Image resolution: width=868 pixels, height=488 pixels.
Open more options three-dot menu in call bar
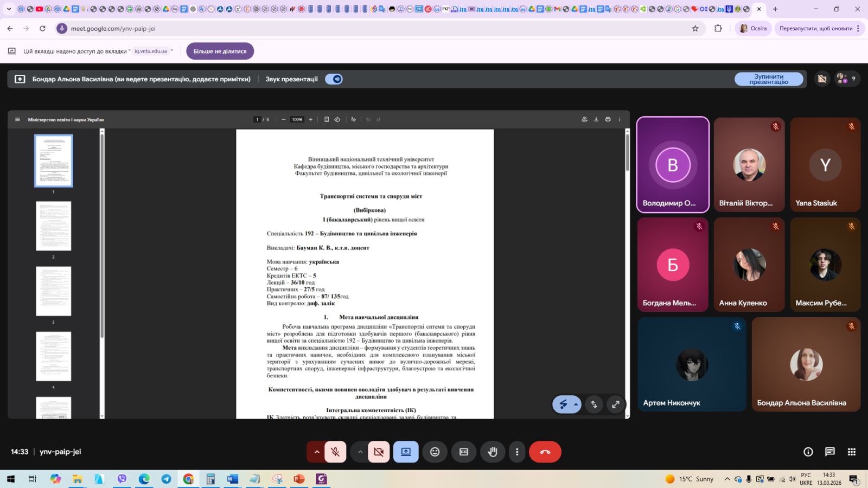517,452
